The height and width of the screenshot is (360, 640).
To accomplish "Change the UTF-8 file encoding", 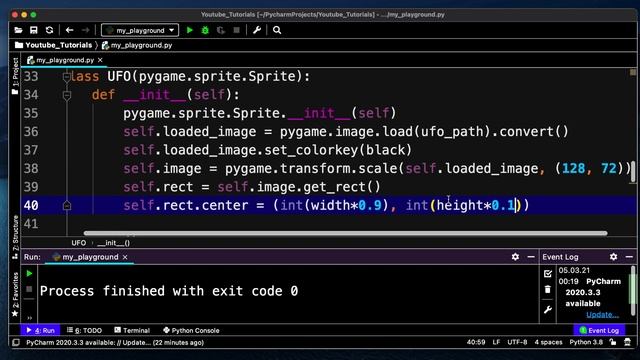I will 517,342.
